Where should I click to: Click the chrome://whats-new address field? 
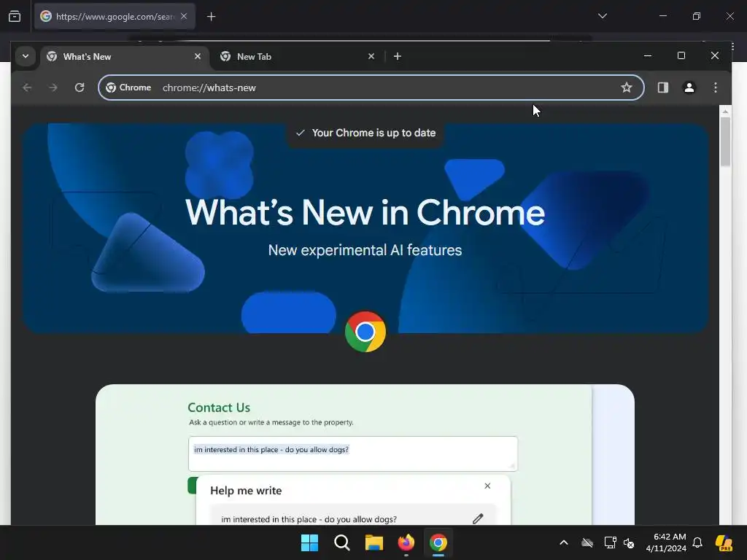click(371, 87)
